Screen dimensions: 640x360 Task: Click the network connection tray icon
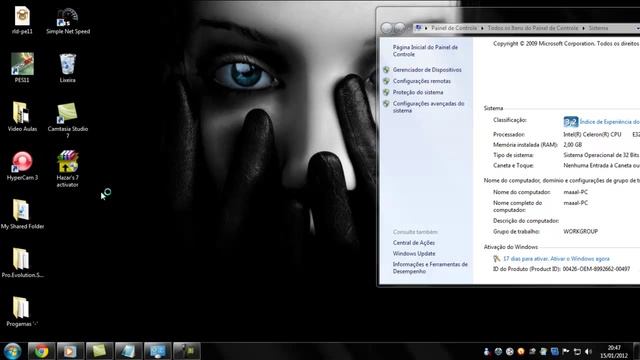577,351
